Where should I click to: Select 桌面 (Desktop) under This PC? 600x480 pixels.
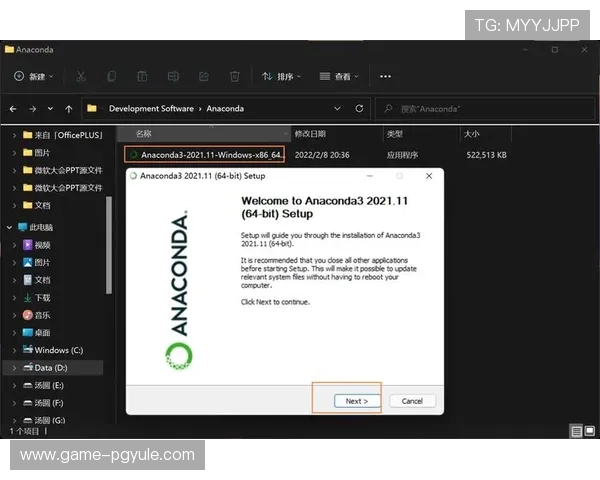pos(37,333)
